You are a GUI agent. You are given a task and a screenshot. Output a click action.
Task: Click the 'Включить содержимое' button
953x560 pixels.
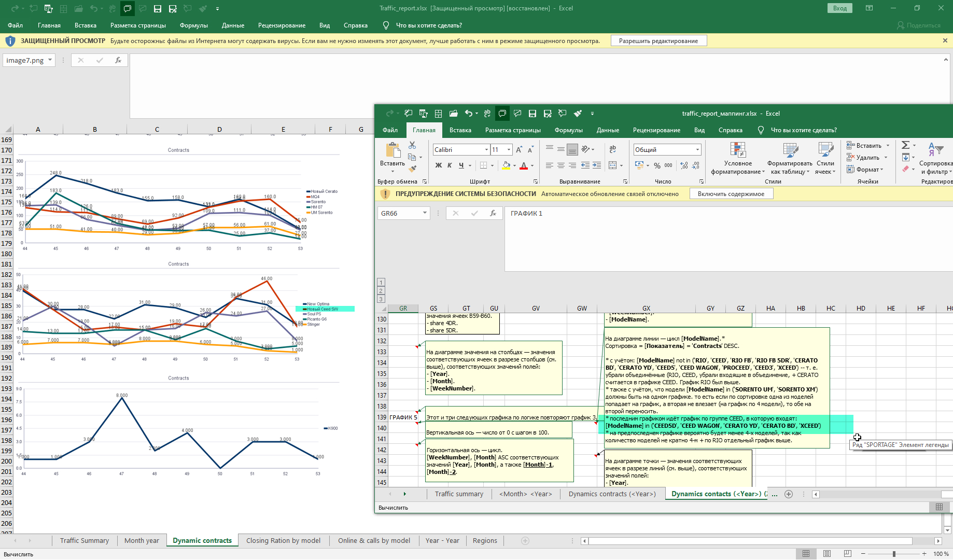tap(731, 194)
